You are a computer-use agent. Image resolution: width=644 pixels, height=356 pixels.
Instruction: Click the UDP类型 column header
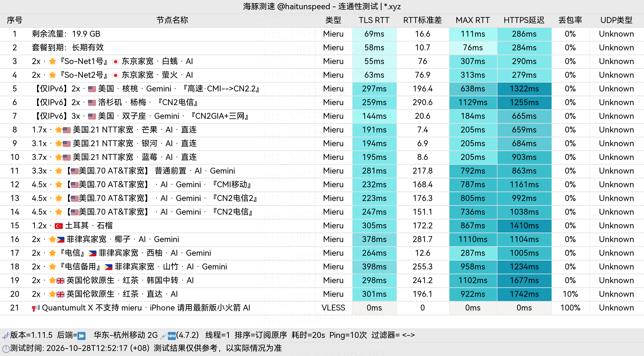click(616, 20)
